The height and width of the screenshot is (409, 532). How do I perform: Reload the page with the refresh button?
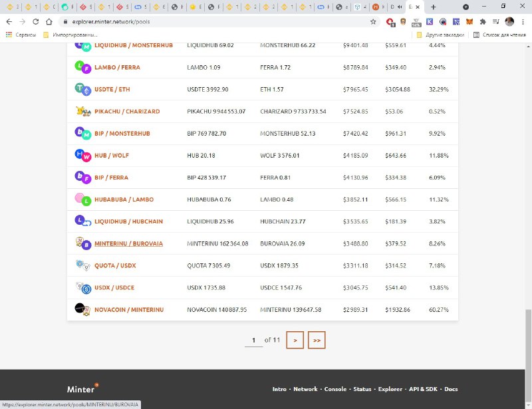(x=35, y=21)
